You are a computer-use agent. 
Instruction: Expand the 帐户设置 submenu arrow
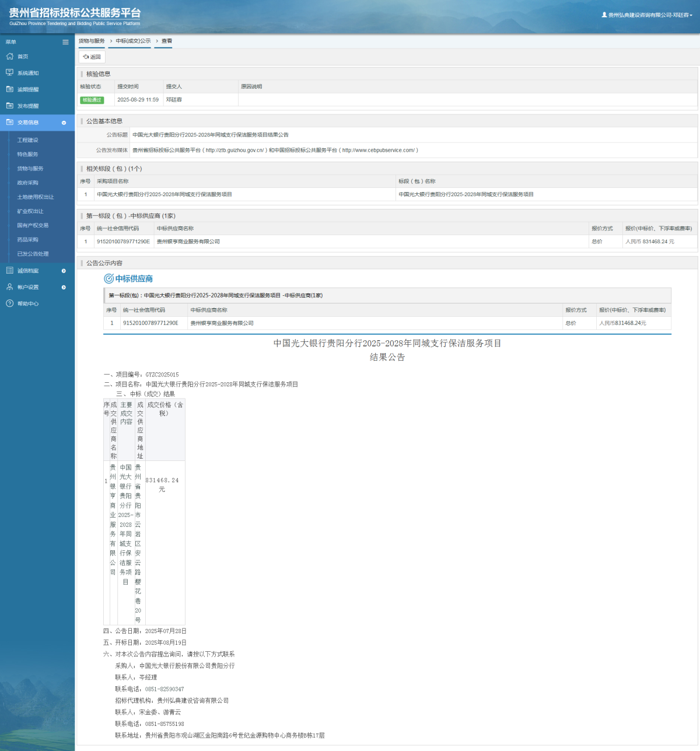point(64,287)
